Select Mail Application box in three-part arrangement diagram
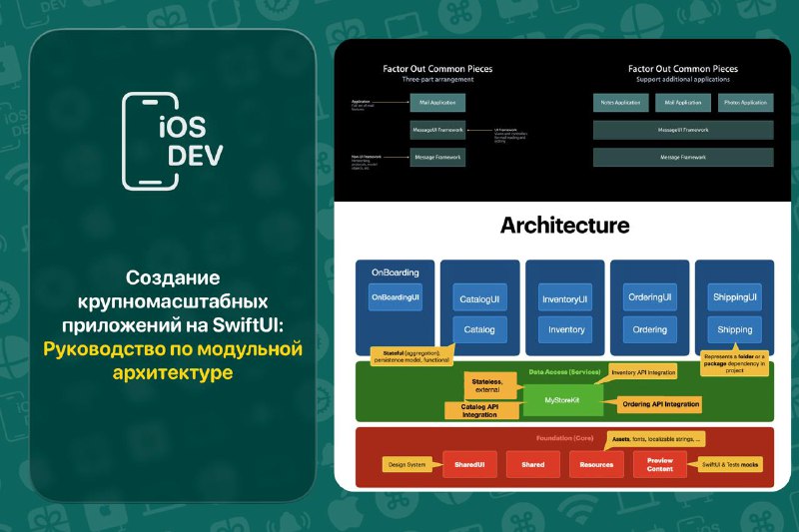Screen dimensions: 799x532 click(x=437, y=103)
